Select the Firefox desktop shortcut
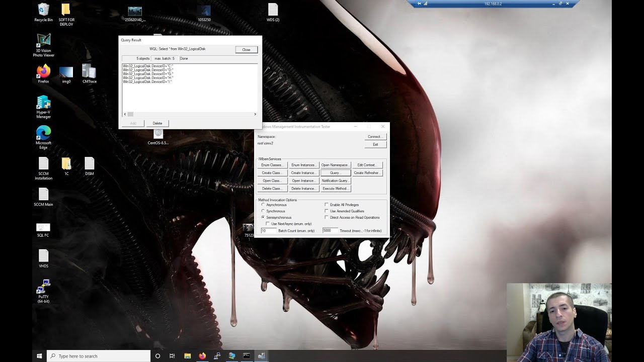This screenshot has width=644, height=362. pyautogui.click(x=43, y=74)
